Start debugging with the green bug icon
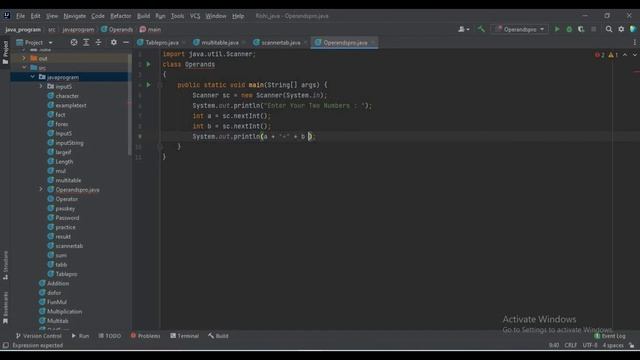Image resolution: width=640 pixels, height=360 pixels. 569,29
